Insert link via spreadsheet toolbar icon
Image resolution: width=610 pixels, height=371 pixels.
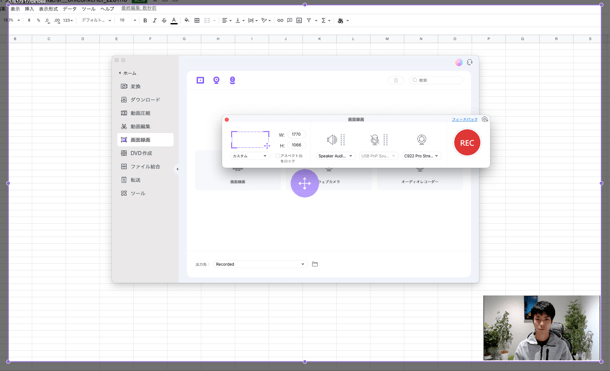280,20
